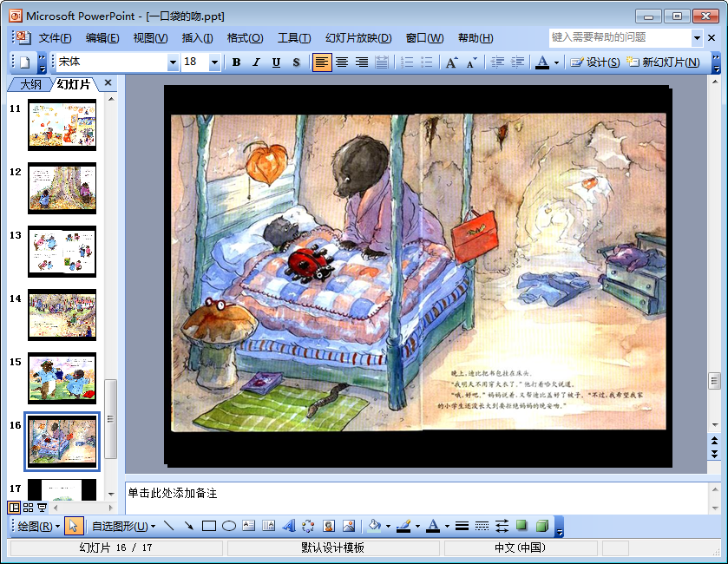The width and height of the screenshot is (728, 564).
Task: Open the help question history dropdown
Action: 697,37
